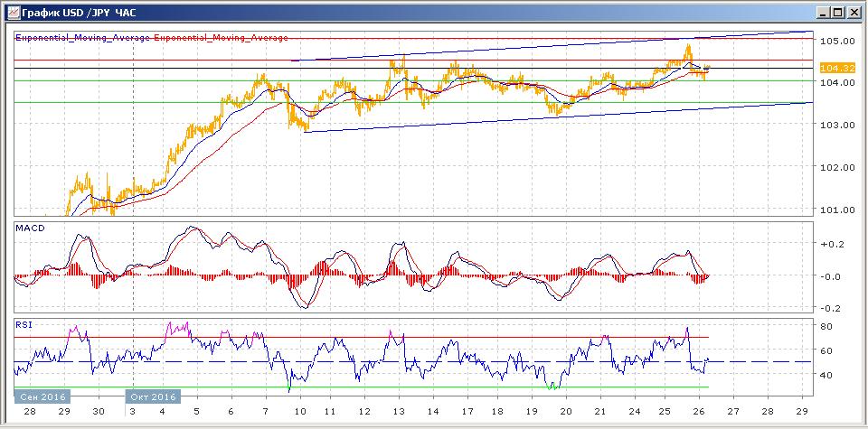Maximize the USD/JPY chart window
Viewport: 868px width, 429px height.
click(x=839, y=12)
